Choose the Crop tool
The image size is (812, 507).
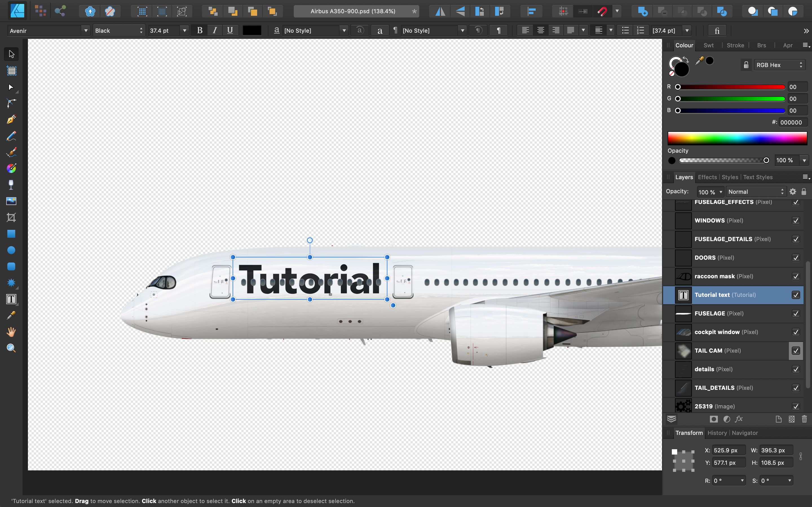pos(11,218)
